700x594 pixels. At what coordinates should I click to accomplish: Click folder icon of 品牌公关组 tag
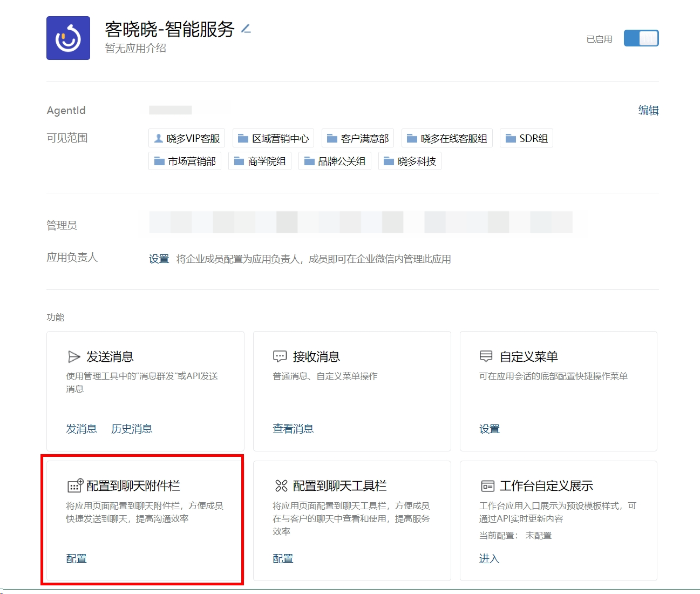point(309,161)
